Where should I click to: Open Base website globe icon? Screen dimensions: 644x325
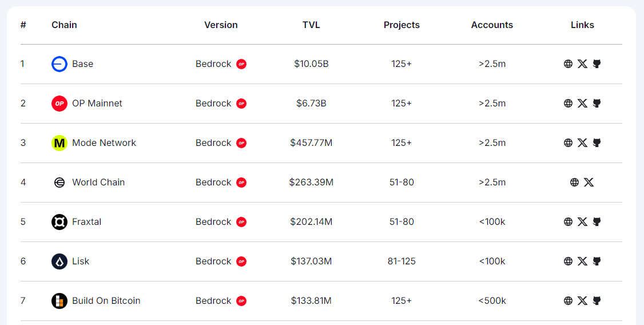click(x=568, y=64)
